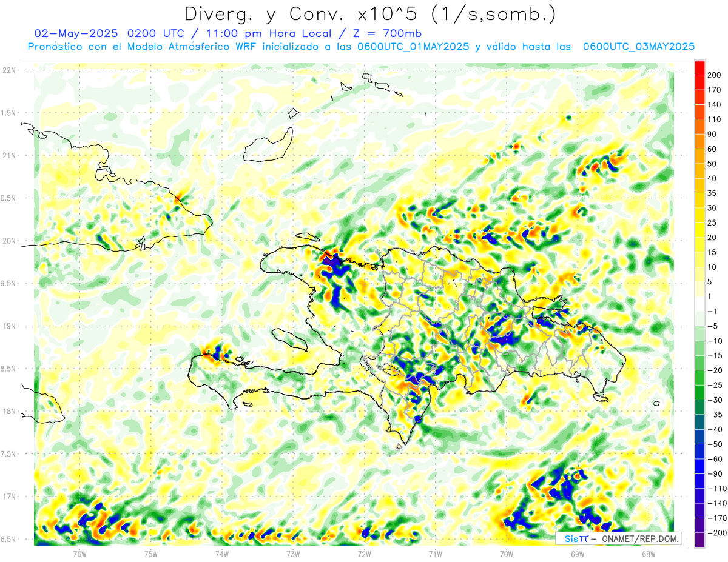Click the '8.5N' latitude label

pyautogui.click(x=9, y=369)
